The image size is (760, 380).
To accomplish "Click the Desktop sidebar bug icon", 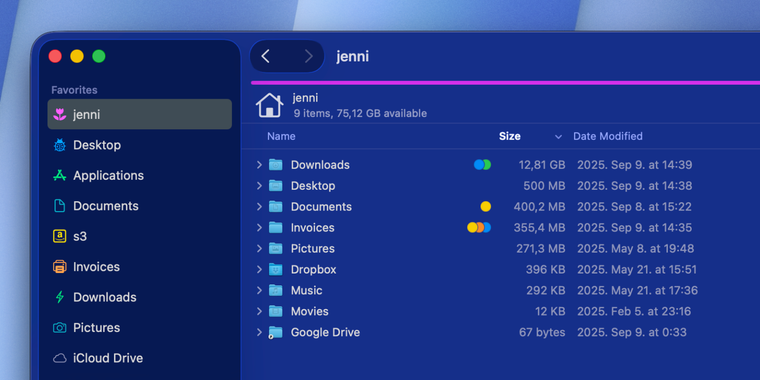I will coord(60,145).
